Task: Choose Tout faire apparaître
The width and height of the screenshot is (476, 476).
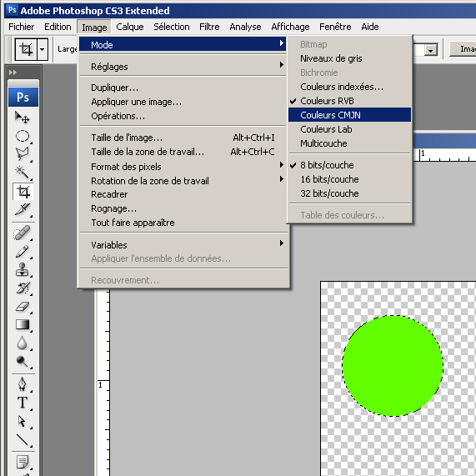Action: pyautogui.click(x=183, y=223)
